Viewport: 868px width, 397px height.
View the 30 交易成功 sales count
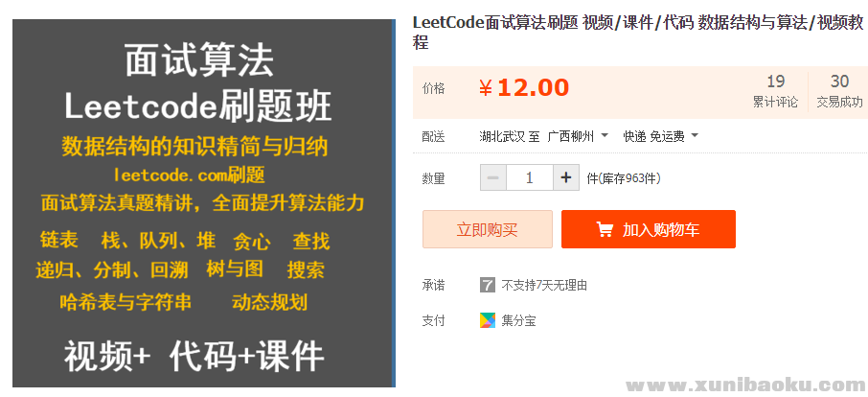point(839,91)
